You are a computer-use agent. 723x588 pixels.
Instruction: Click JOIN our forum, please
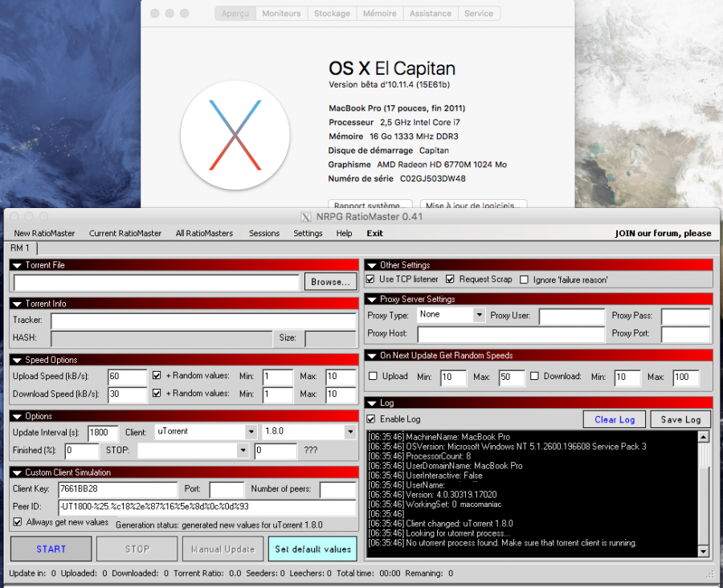pos(663,234)
